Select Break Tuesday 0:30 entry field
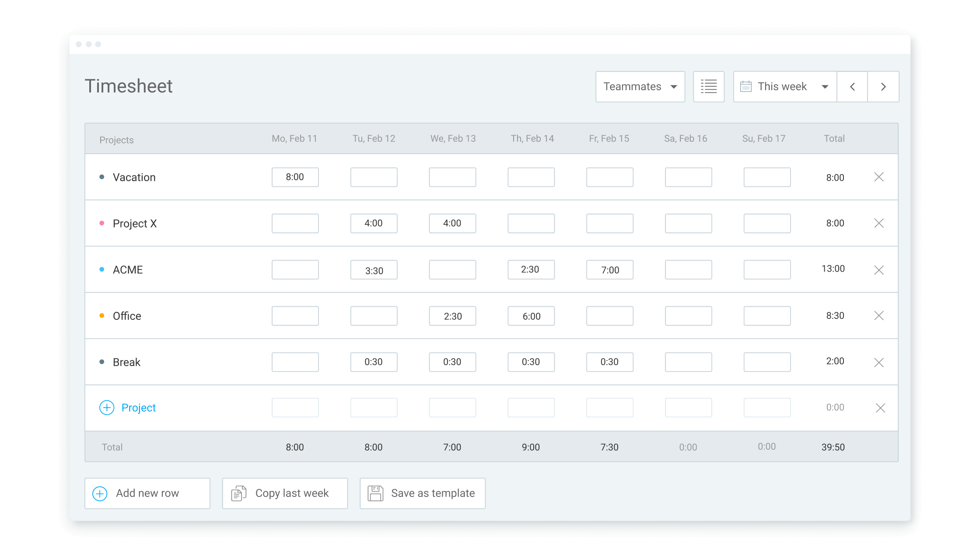This screenshot has height=556, width=980. point(374,362)
